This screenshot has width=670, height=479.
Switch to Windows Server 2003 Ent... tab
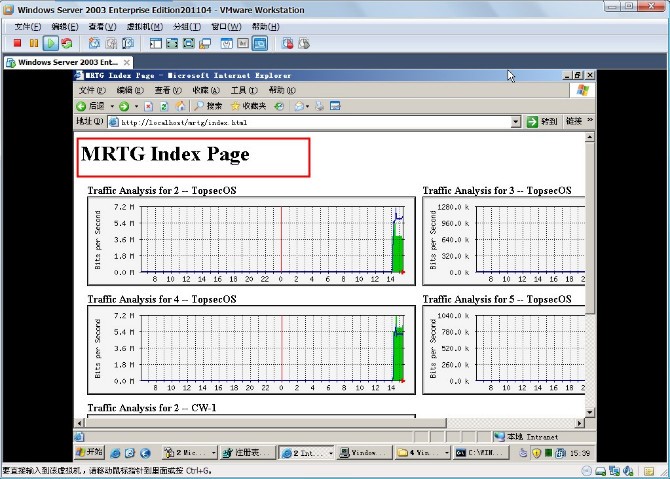pos(67,62)
